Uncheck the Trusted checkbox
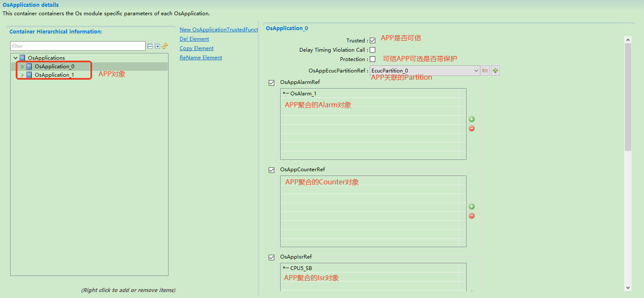Viewport: 644px width, 298px height. (372, 41)
